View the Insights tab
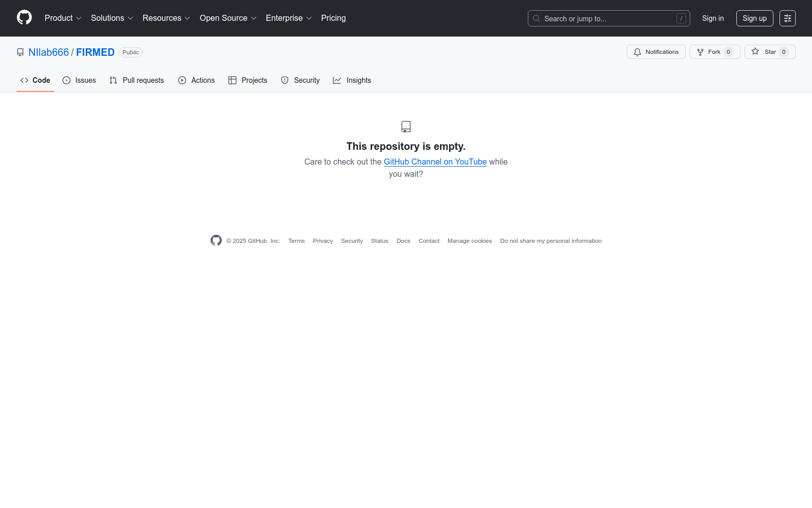The image size is (812, 508). (x=352, y=80)
